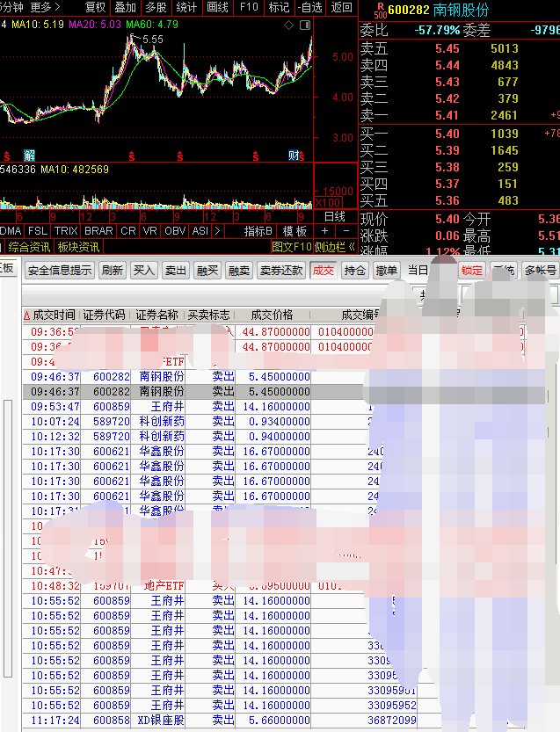Show more indicators with the > arrow
The width and height of the screenshot is (560, 732).
coord(217,231)
